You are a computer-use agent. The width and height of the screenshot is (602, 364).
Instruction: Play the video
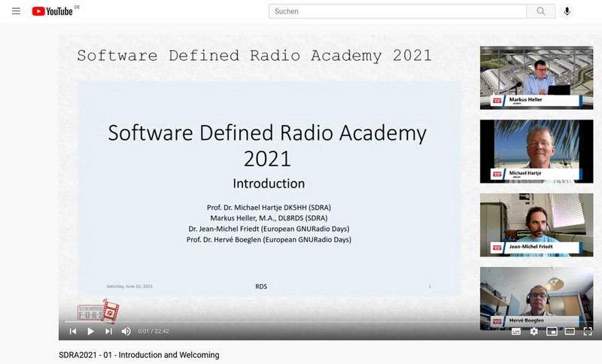90,331
